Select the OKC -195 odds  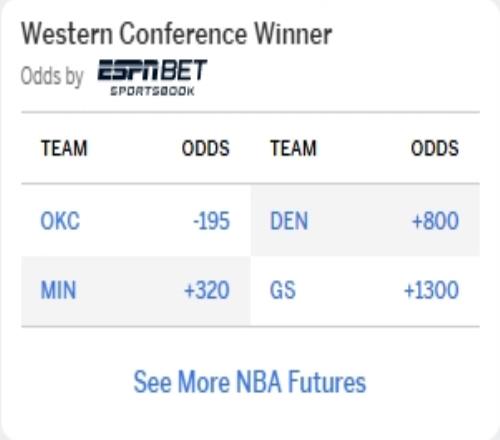pos(211,221)
